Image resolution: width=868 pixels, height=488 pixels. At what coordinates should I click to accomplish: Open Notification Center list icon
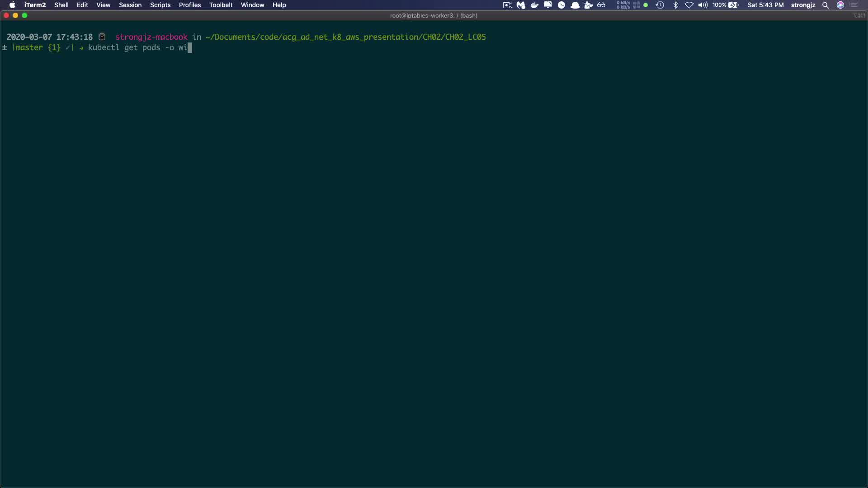click(x=854, y=5)
